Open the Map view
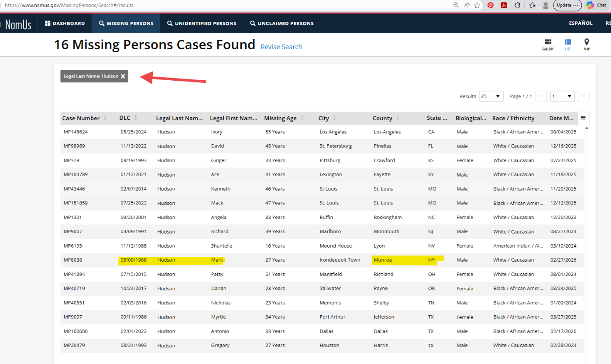 coord(587,44)
